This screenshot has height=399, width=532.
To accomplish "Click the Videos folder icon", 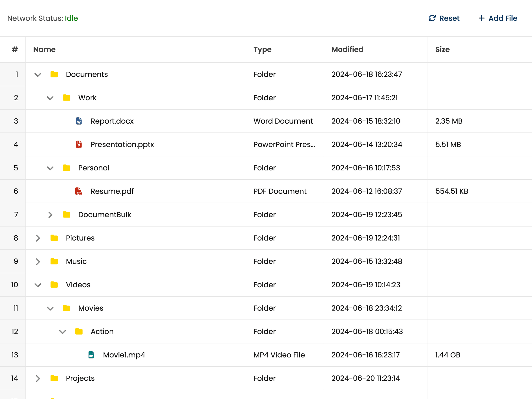I will 54,285.
